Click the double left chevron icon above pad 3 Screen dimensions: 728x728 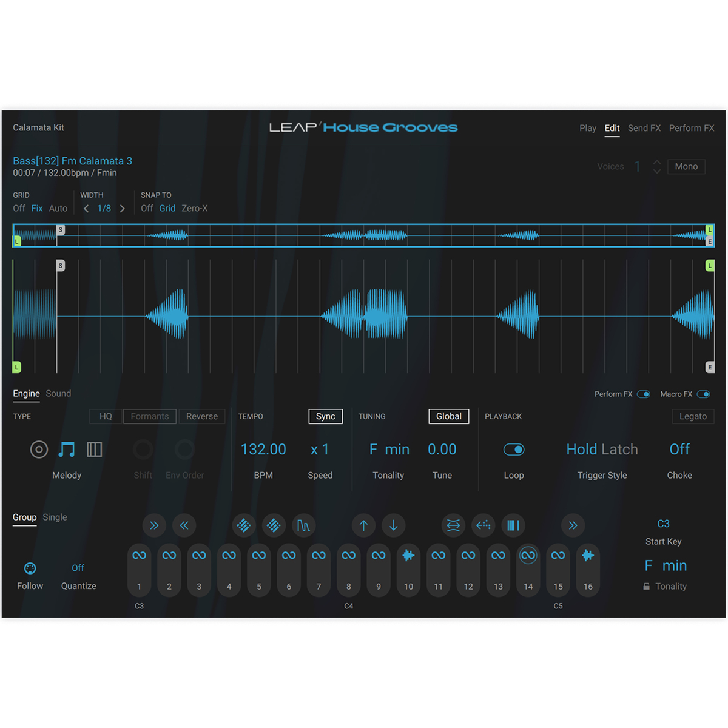pyautogui.click(x=184, y=525)
